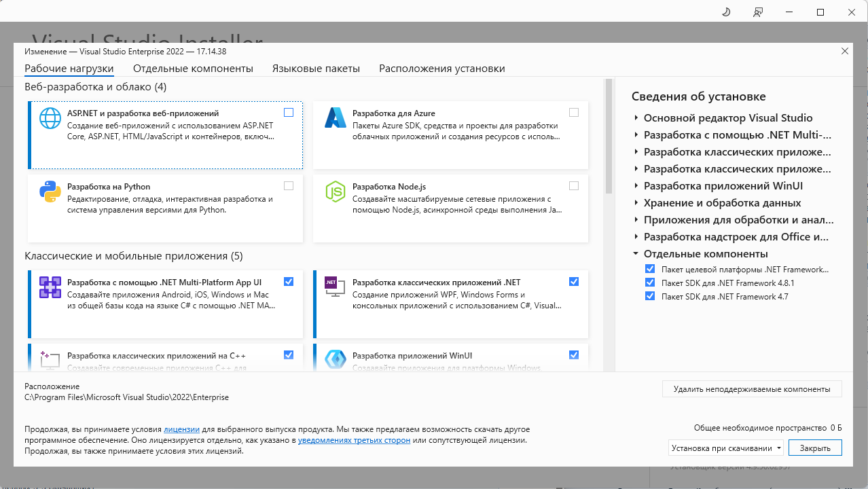Click the .NET desktop development icon

pos(336,287)
